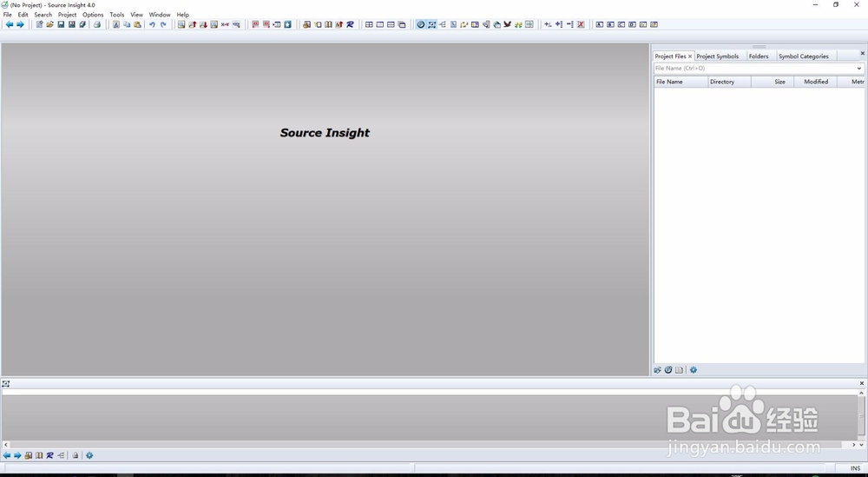Sort by the Modified column header
The height and width of the screenshot is (477, 868).
pos(815,82)
